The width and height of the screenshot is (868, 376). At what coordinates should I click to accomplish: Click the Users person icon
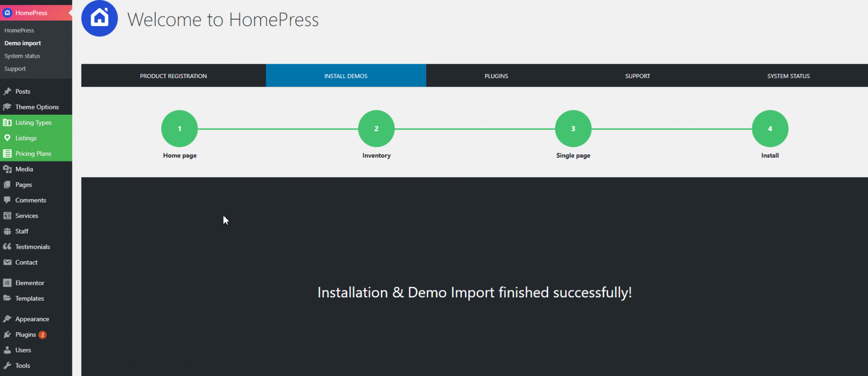[x=7, y=350]
